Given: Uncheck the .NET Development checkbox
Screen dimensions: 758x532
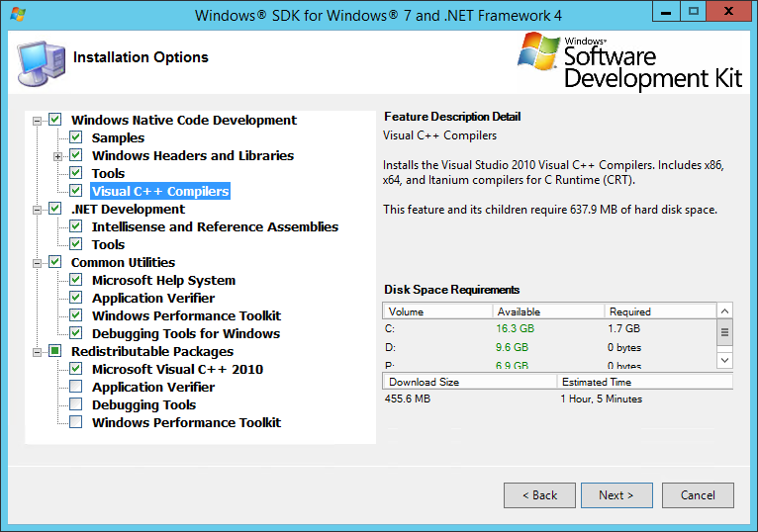Looking at the screenshot, I should [x=55, y=209].
